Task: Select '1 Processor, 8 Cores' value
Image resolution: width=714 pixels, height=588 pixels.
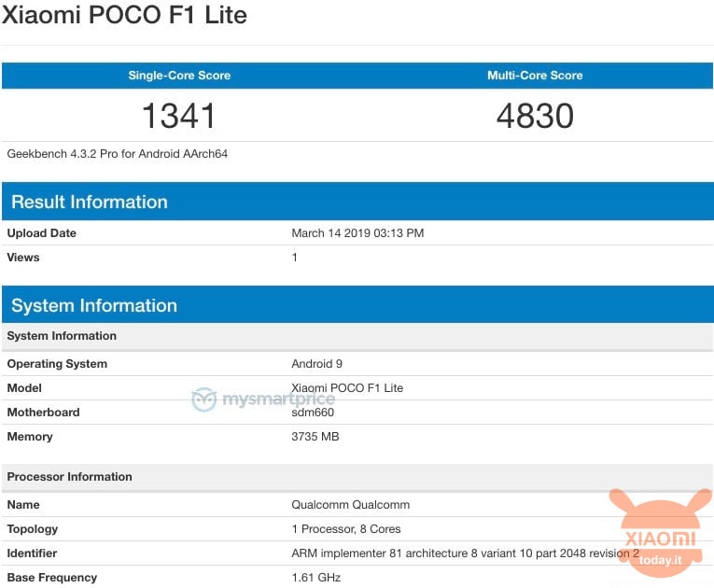Action: 346,529
